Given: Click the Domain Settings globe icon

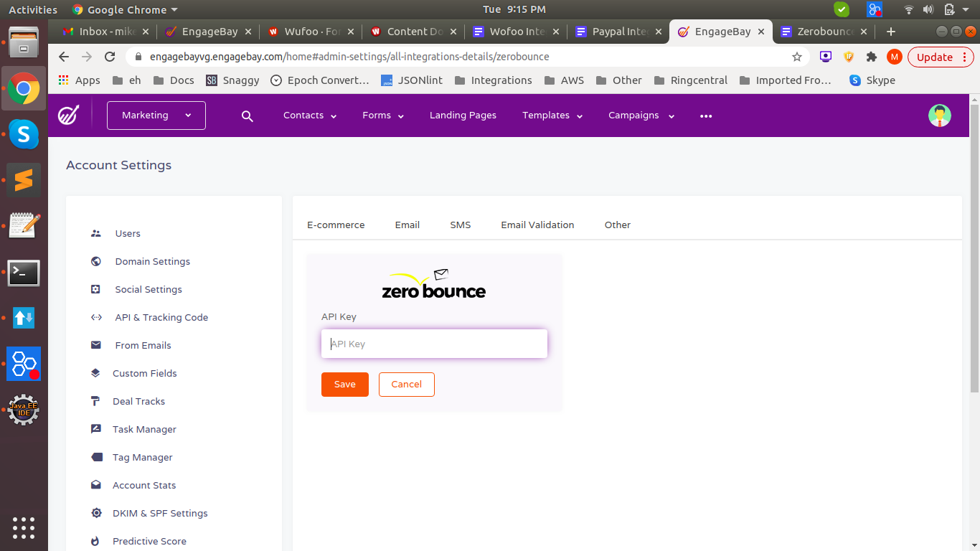Looking at the screenshot, I should (x=96, y=261).
